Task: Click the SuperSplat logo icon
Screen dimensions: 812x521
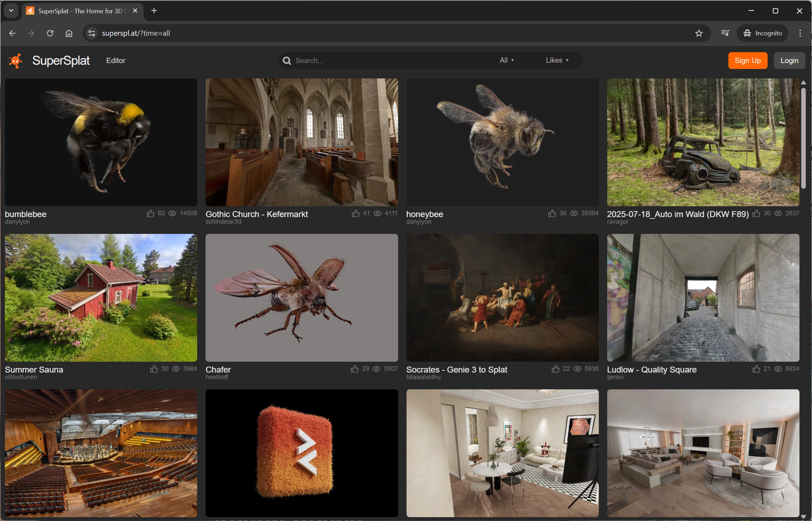Action: coord(15,61)
